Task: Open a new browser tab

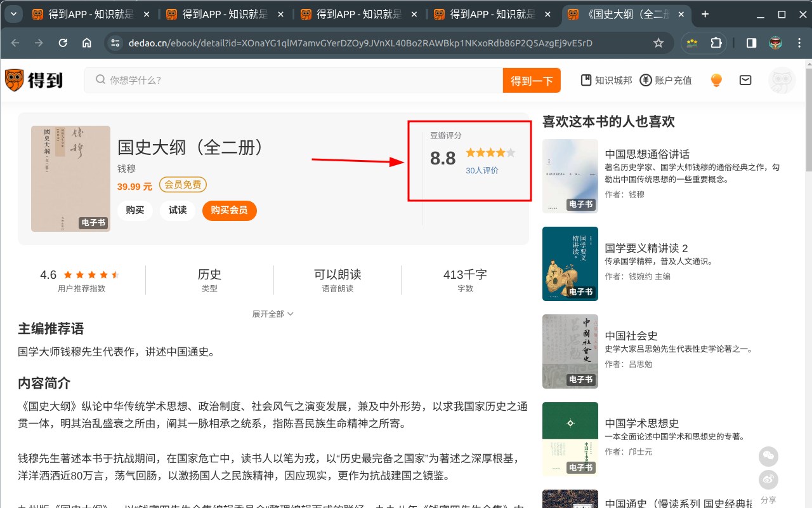Action: click(705, 14)
